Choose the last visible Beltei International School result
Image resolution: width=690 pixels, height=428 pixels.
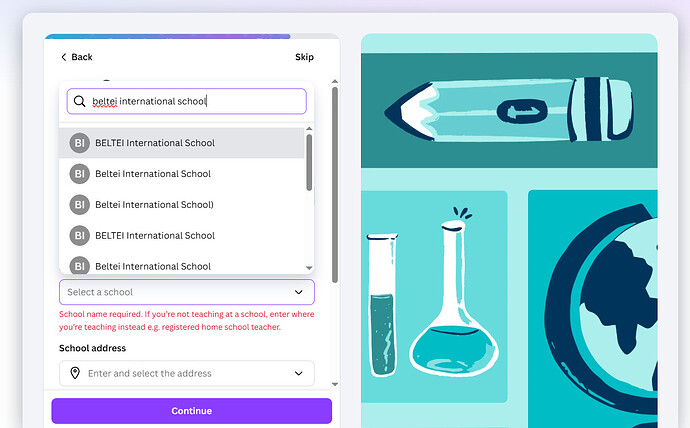pyautogui.click(x=181, y=264)
